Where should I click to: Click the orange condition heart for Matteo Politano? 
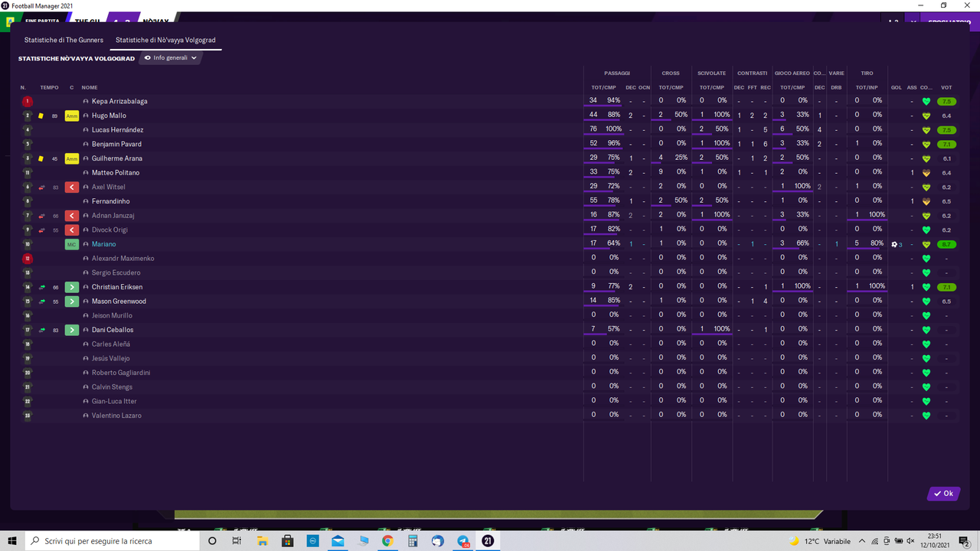(926, 173)
